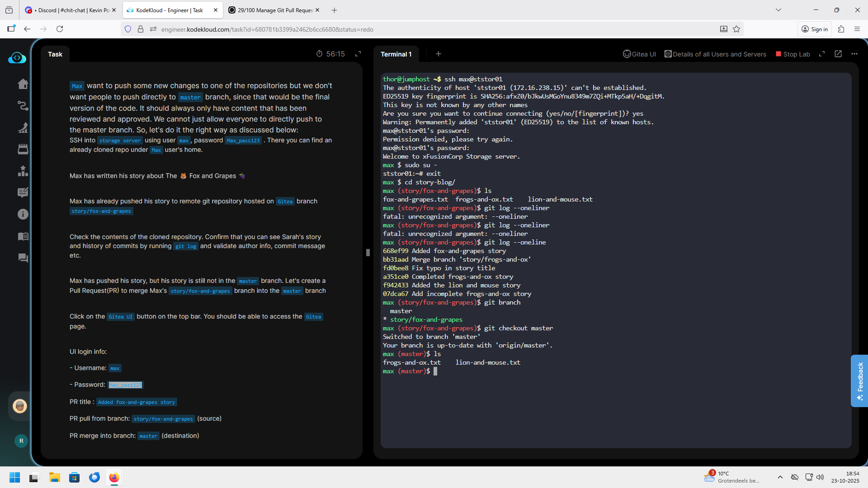Image resolution: width=868 pixels, height=488 pixels.
Task: Open the KodeKloud logo at the top of the sidebar
Action: (17, 58)
